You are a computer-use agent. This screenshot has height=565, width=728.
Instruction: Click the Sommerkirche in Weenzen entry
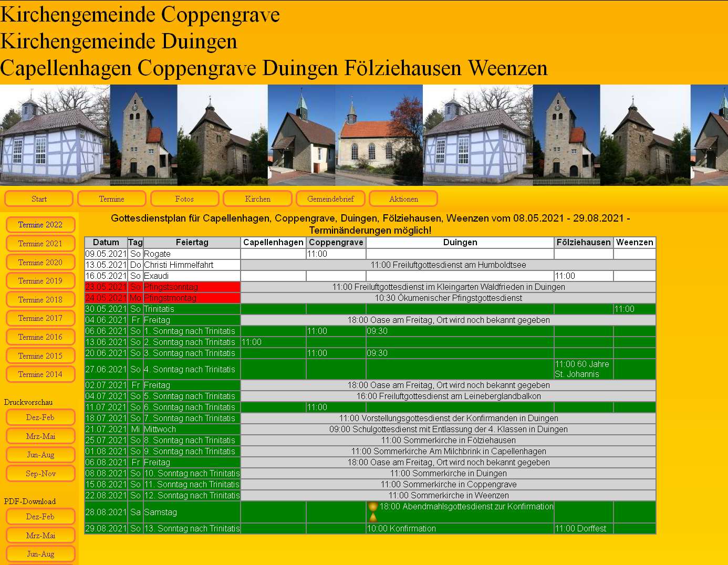point(448,495)
